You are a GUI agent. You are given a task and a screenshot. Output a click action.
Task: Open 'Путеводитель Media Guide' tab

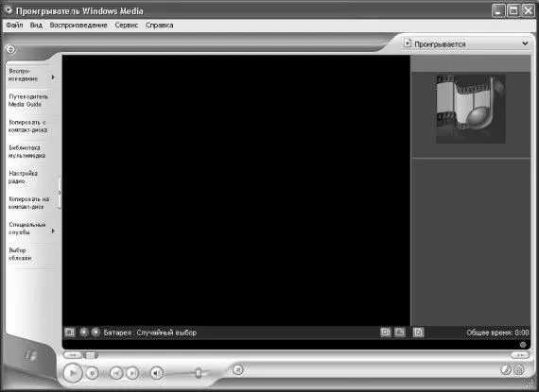(x=28, y=100)
